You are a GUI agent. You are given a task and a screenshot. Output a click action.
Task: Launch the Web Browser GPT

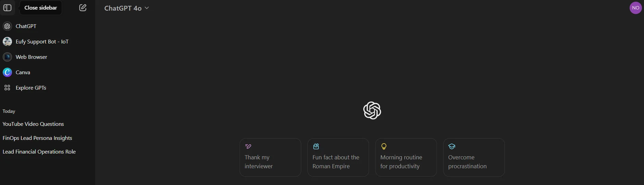click(x=48, y=57)
